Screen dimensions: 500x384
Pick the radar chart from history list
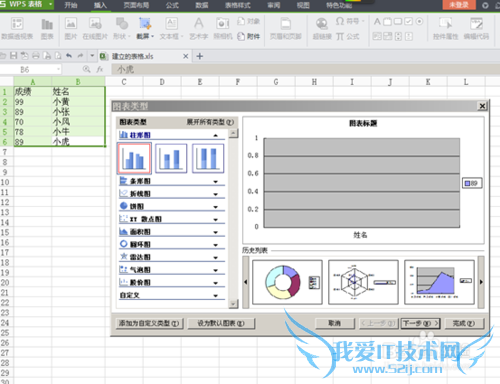(x=363, y=282)
